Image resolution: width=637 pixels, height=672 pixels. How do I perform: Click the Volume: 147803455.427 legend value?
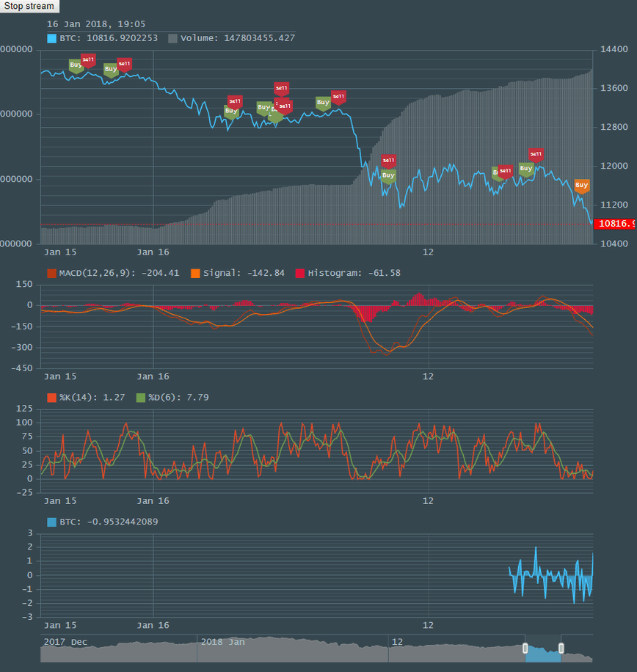pyautogui.click(x=238, y=38)
